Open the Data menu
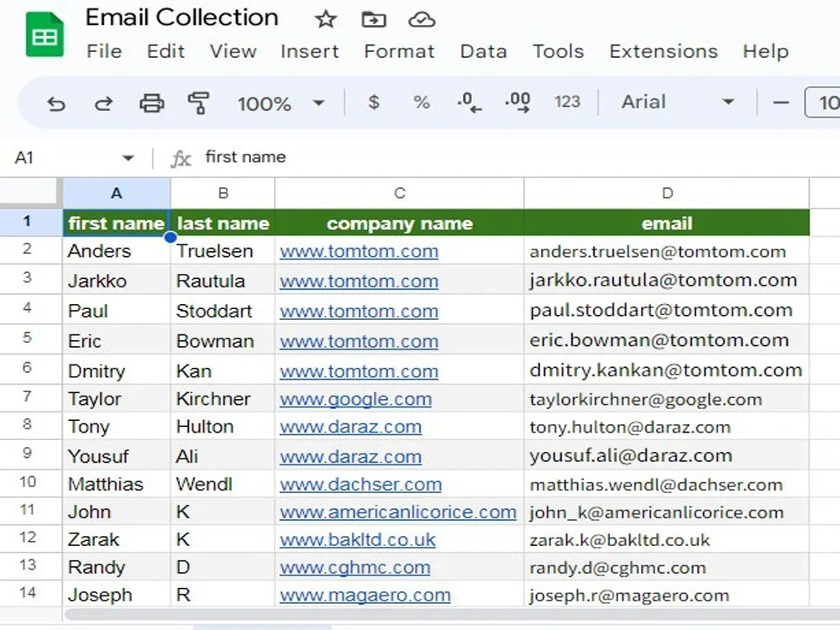840x630 pixels. pos(483,51)
